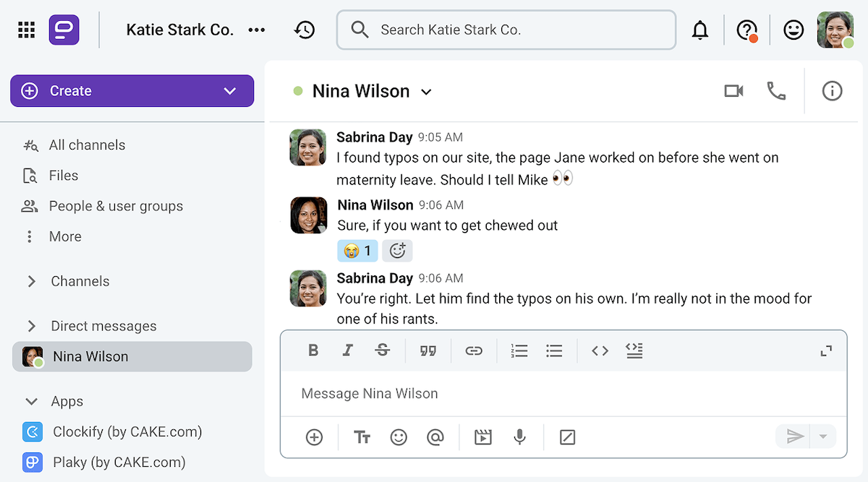Image resolution: width=868 pixels, height=482 pixels.
Task: Toggle the crying emoji reaction on Nina's message
Action: coord(357,250)
